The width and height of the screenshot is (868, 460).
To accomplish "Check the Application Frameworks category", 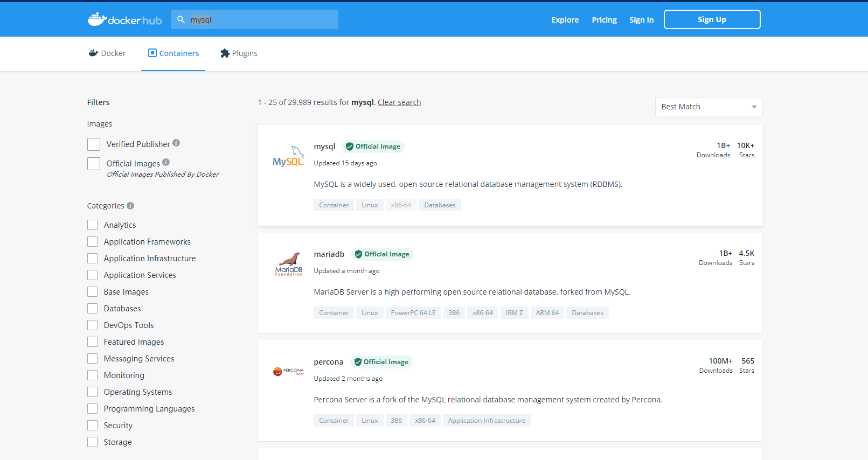I will point(93,242).
